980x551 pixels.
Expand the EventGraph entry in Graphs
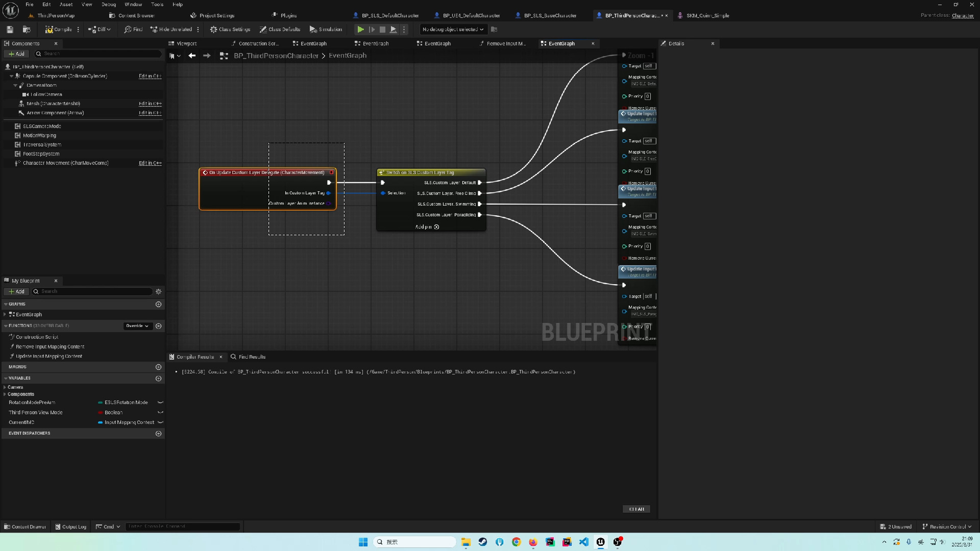(5, 315)
